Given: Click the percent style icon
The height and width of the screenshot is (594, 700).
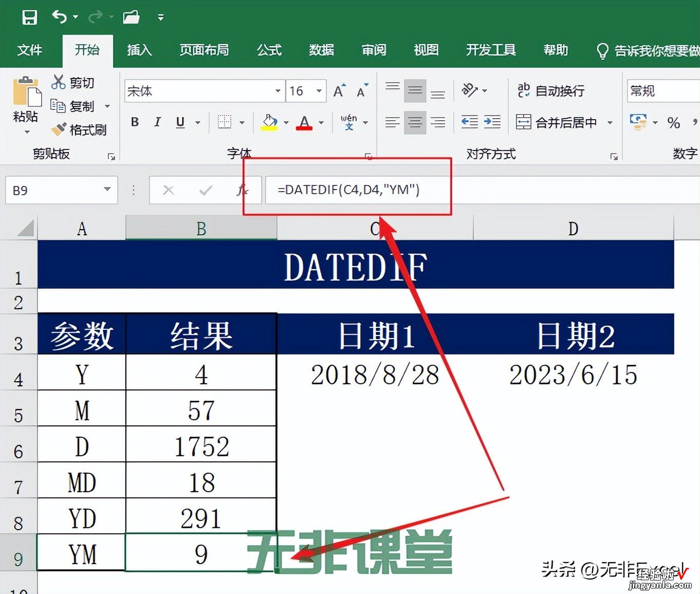Looking at the screenshot, I should click(x=673, y=122).
